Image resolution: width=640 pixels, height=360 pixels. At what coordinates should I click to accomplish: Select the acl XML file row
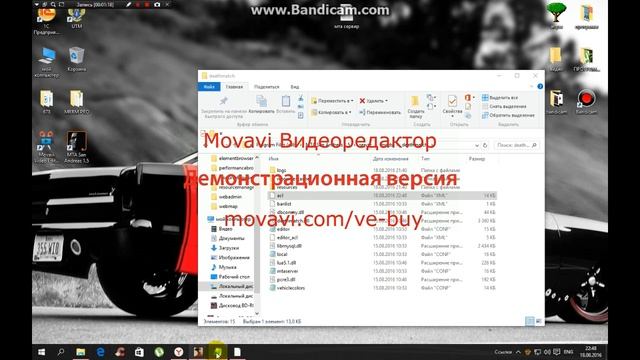(382, 196)
